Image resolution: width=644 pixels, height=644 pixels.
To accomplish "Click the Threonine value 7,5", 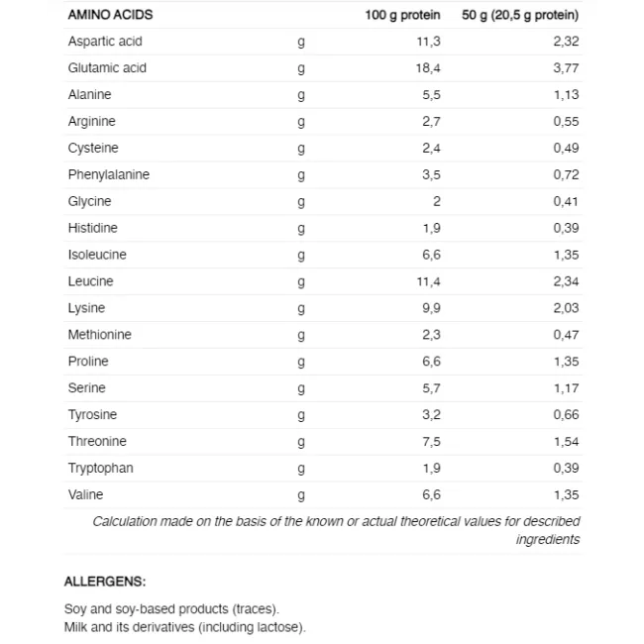I will coord(431,442).
